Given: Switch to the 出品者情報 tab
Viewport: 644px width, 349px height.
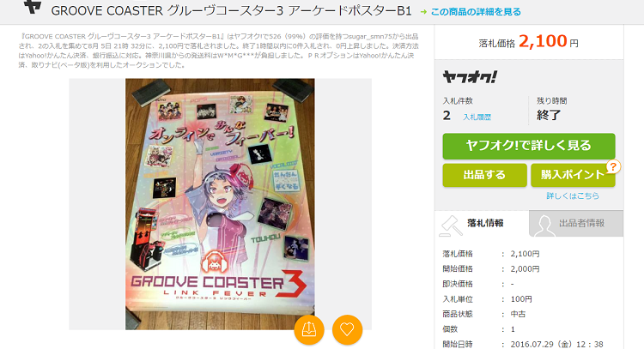Looking at the screenshot, I should 576,224.
